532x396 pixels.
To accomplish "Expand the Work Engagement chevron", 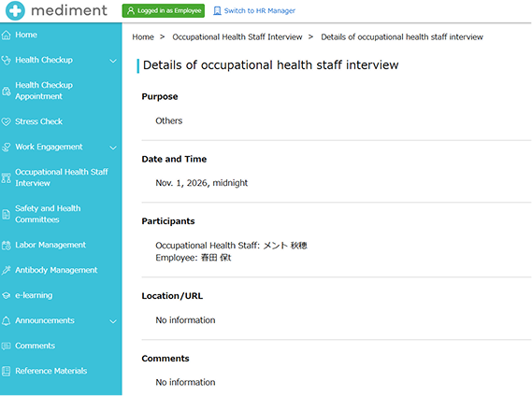I will 113,148.
